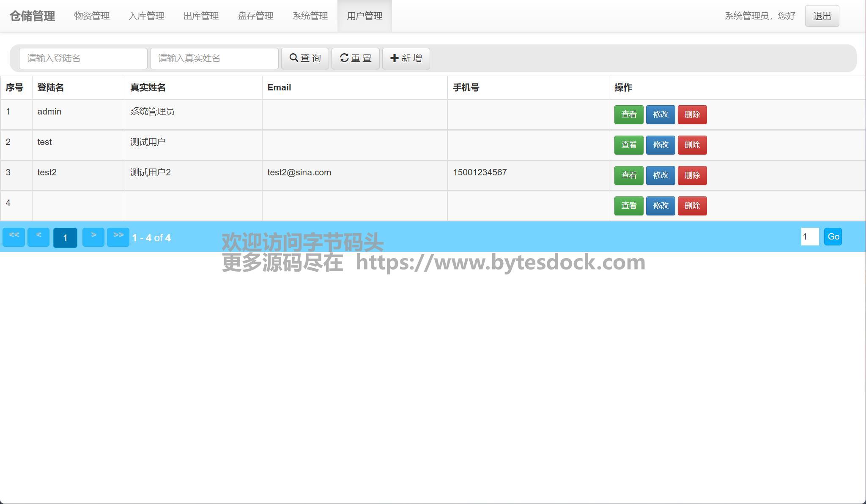Open the 入库管理 menu
Image resolution: width=866 pixels, height=504 pixels.
tap(146, 16)
